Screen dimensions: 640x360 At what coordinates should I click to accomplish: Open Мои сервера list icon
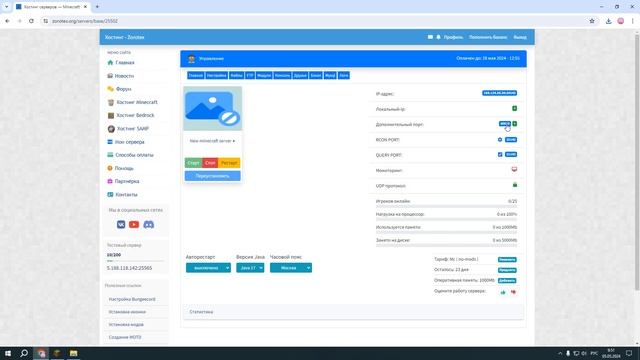110,142
